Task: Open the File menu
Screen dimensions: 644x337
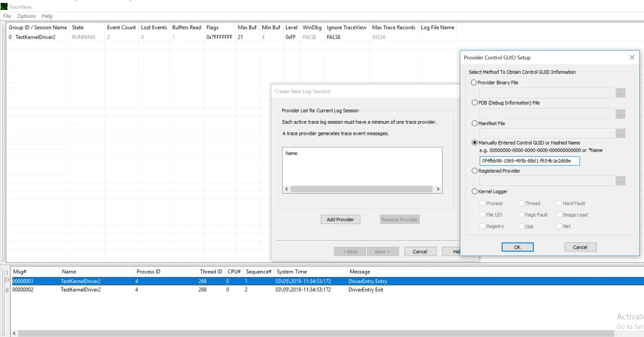Action: [x=7, y=16]
